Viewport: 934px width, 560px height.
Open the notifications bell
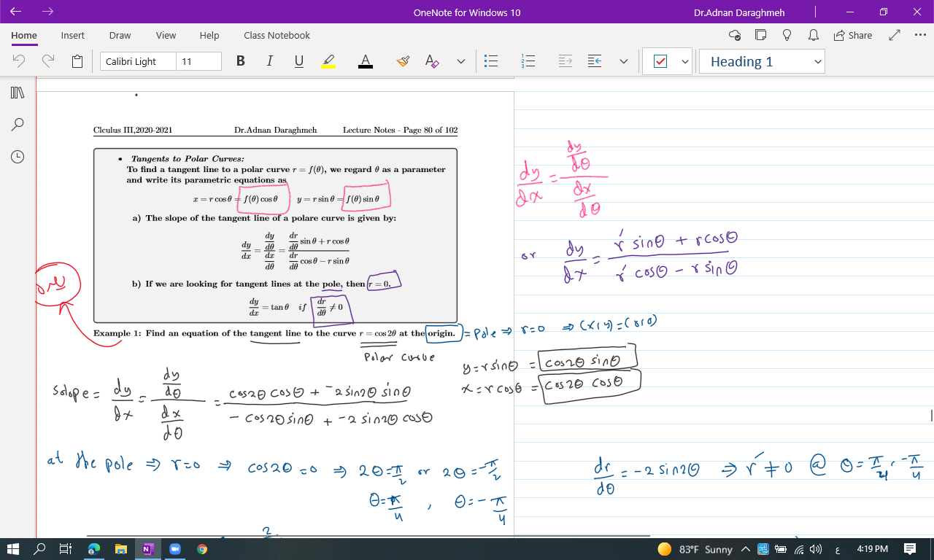(813, 35)
